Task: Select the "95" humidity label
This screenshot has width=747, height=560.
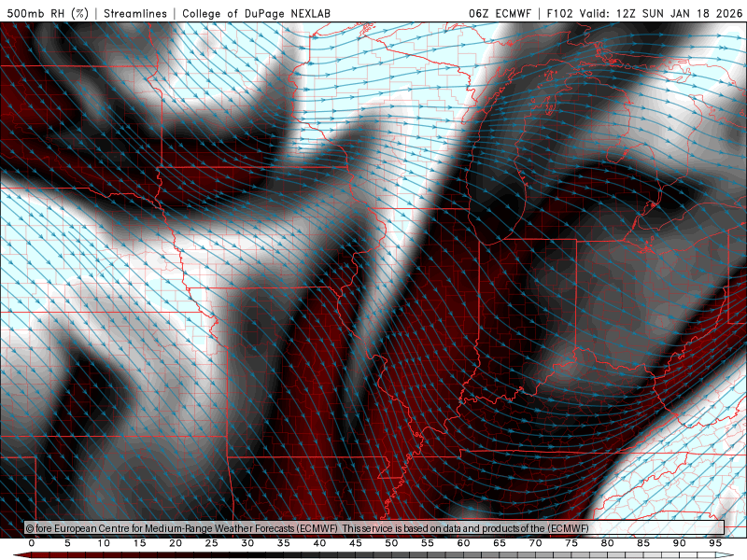Action: [715, 543]
